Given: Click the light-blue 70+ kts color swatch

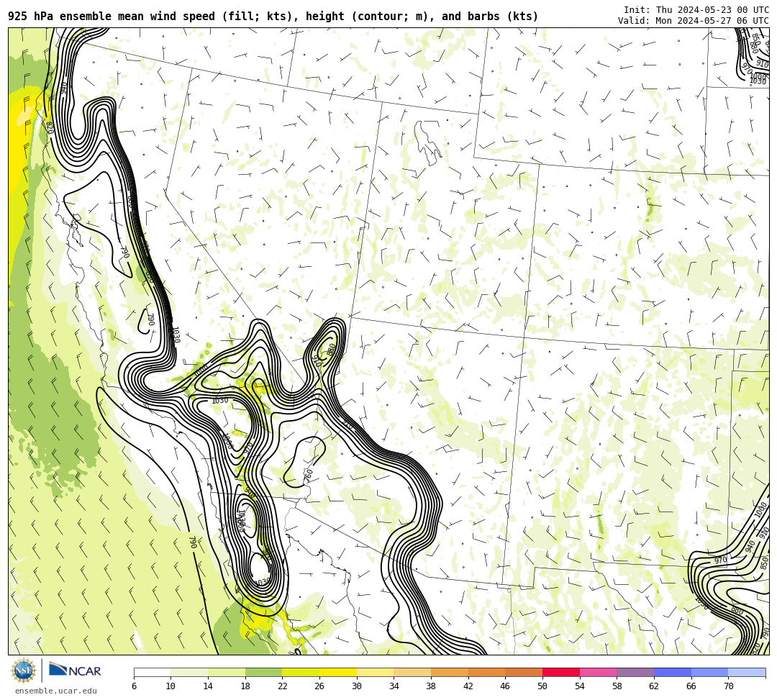Looking at the screenshot, I should tap(747, 672).
